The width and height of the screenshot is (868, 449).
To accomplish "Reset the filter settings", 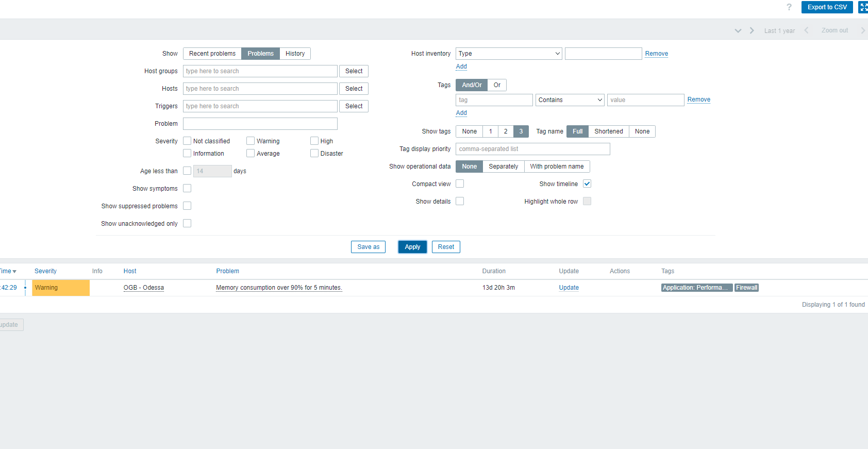I will pos(446,247).
